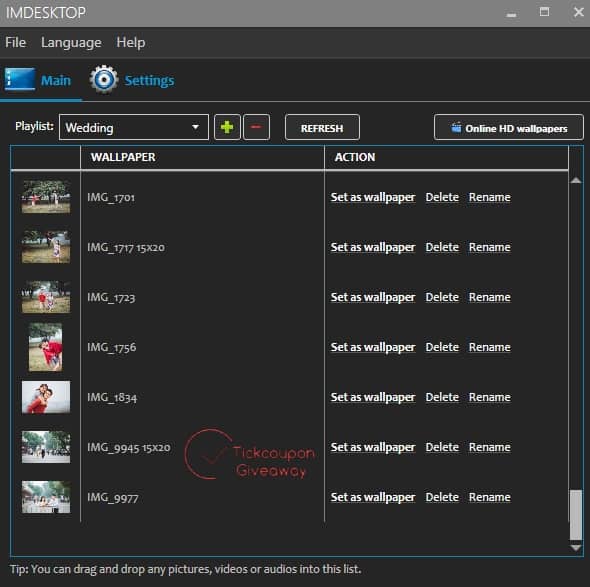
Task: Select the IMG_1723 thumbnail
Action: [x=46, y=297]
